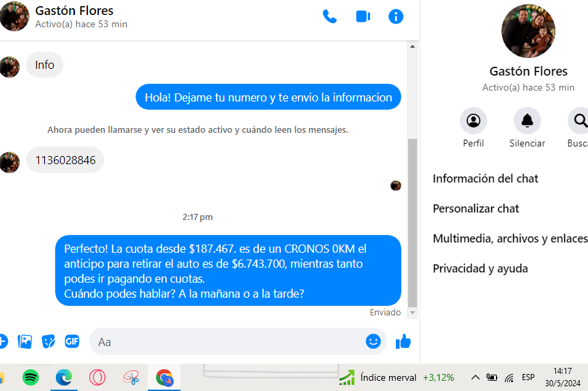Start a video call from chat header
The height and width of the screenshot is (391, 588).
(x=362, y=16)
